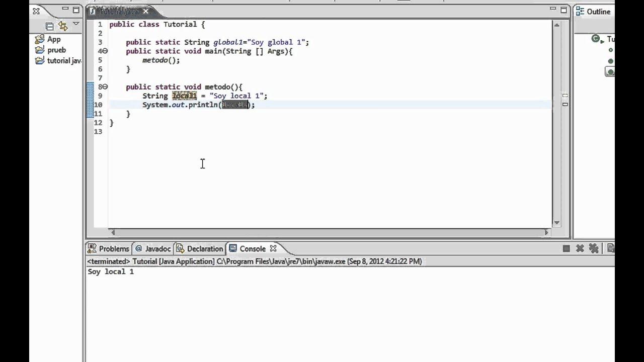644x362 pixels.
Task: Click the 'Soy local 1' console output
Action: [x=111, y=271]
